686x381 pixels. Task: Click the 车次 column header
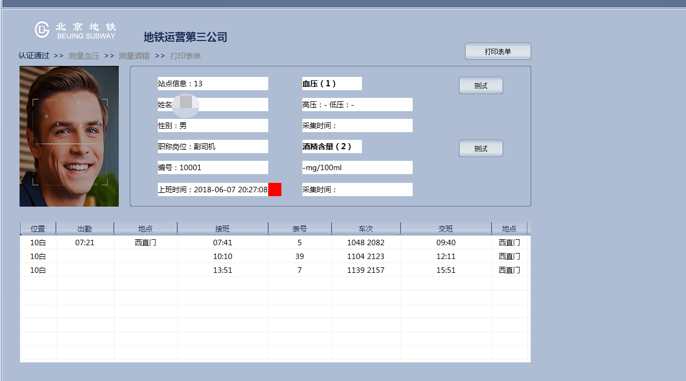click(366, 229)
